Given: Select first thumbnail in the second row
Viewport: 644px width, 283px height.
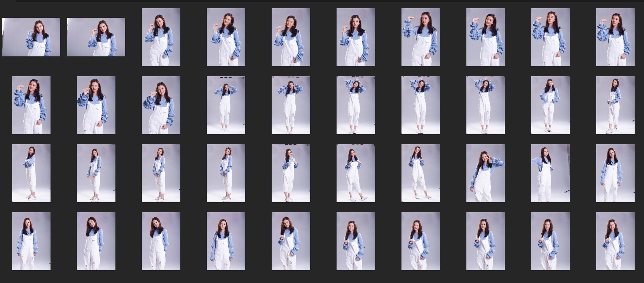Looking at the screenshot, I should pyautogui.click(x=31, y=105).
